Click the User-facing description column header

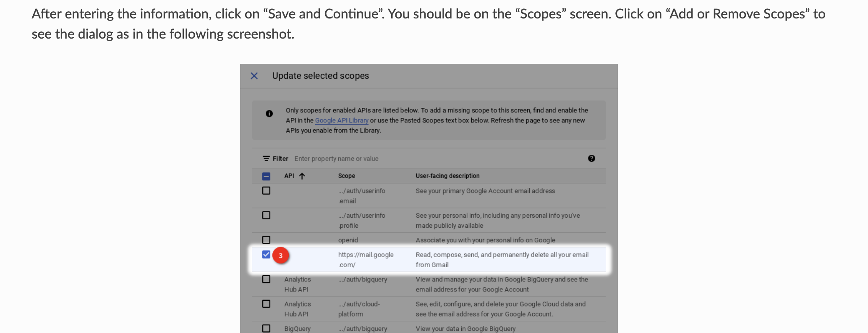click(x=447, y=176)
